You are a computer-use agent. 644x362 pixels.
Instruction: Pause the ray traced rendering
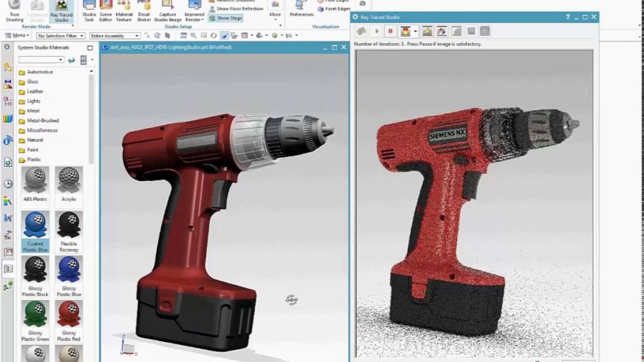[x=391, y=30]
